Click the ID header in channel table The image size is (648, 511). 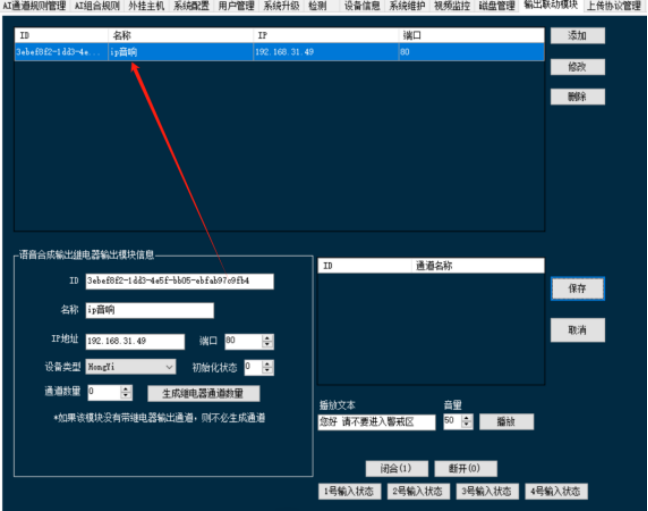pos(365,266)
